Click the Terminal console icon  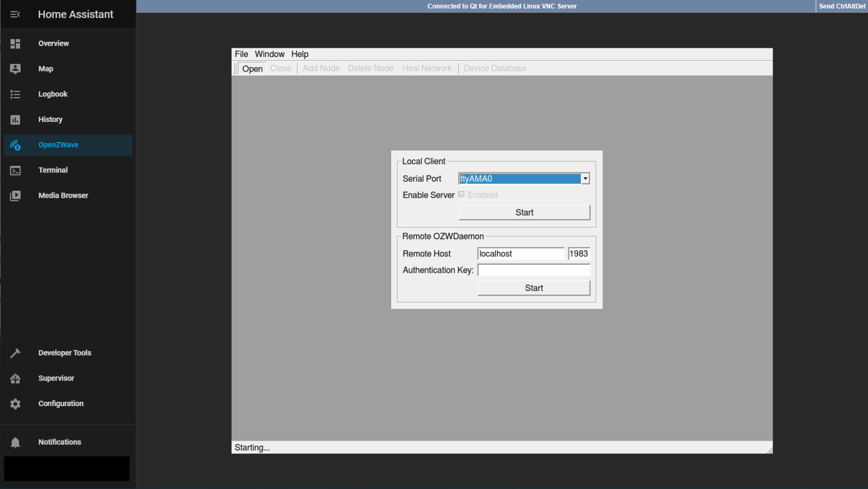pos(15,170)
